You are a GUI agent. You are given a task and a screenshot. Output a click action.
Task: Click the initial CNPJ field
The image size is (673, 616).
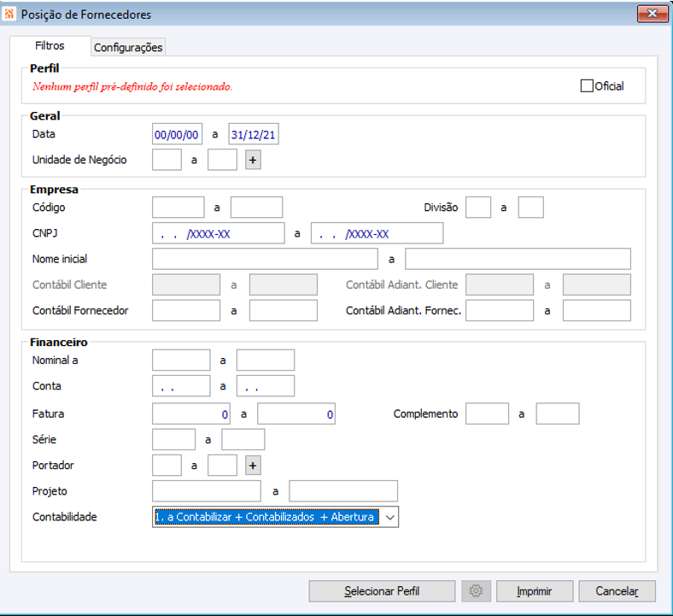click(x=218, y=233)
